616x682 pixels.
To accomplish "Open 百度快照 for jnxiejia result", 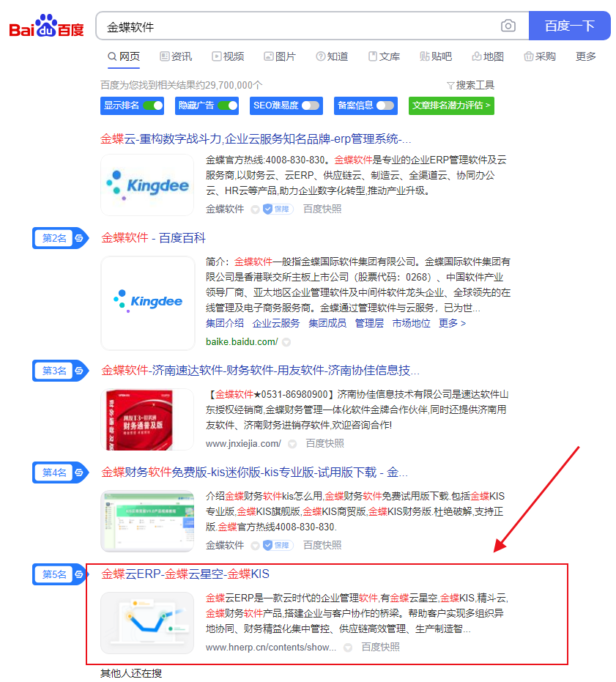I will pos(325,443).
